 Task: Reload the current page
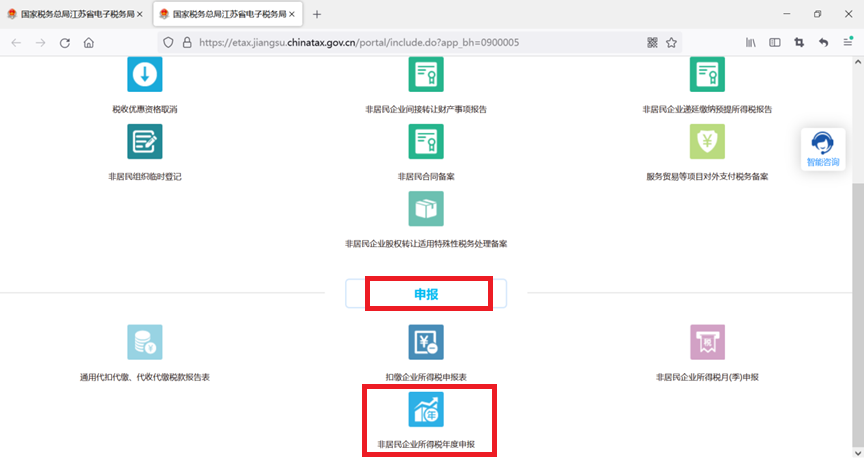64,42
